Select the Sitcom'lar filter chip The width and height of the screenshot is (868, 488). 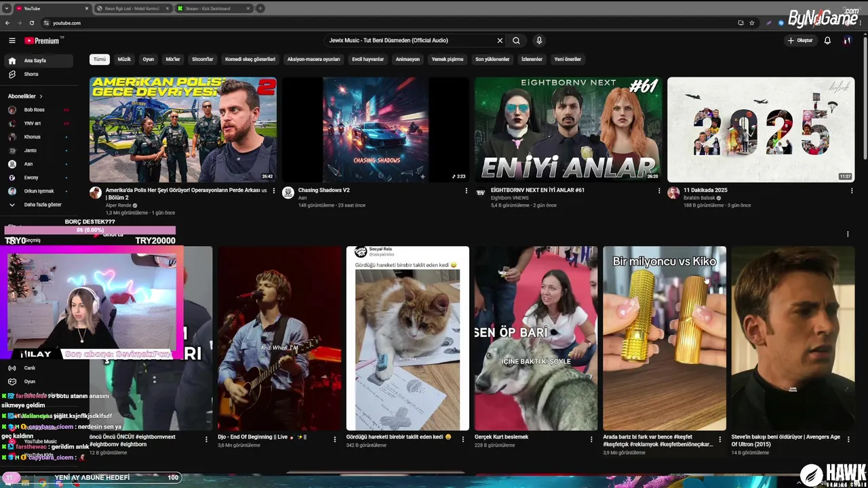[203, 59]
